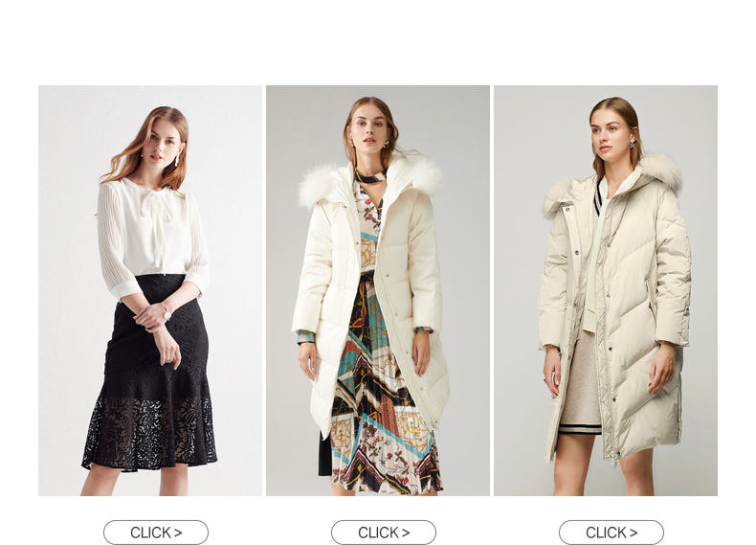Click the striped V-neck collar under the beige coat
The width and height of the screenshot is (756, 545).
(x=599, y=197)
